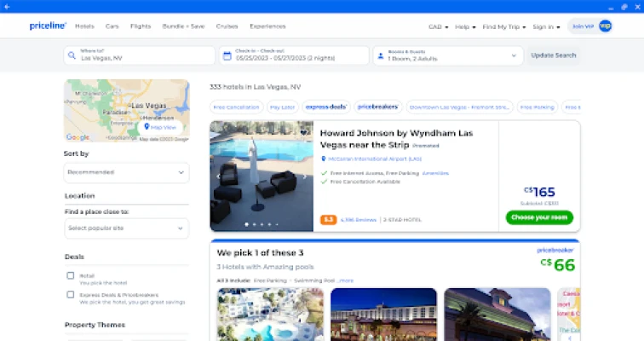Click the search magnifier icon in destination field
644x341 pixels.
pyautogui.click(x=72, y=55)
